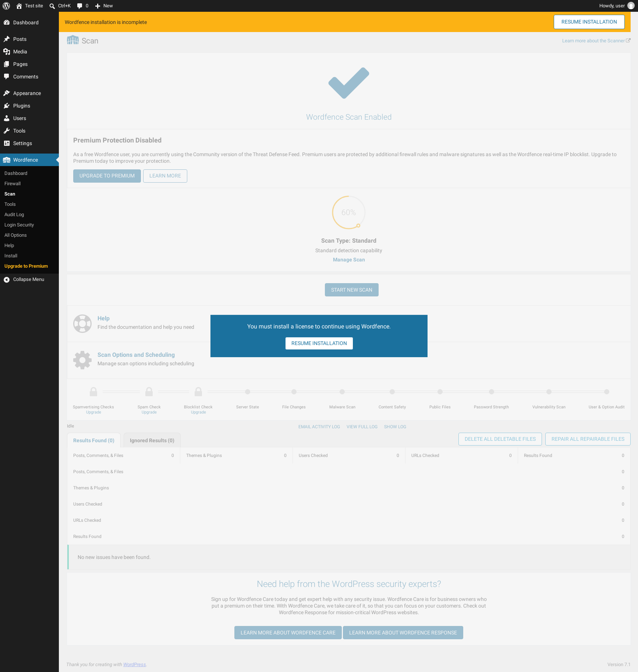Click Email Activity Log link

pyautogui.click(x=319, y=427)
